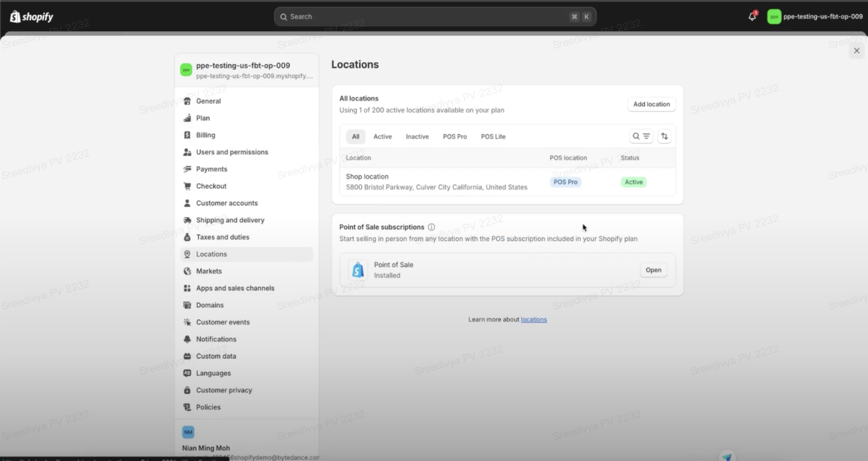Switch to the POS Lite tab
The image size is (868, 461).
click(x=493, y=136)
